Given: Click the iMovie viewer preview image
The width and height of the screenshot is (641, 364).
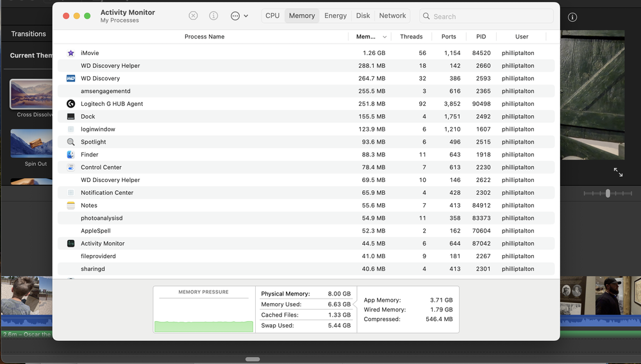Looking at the screenshot, I should point(592,95).
